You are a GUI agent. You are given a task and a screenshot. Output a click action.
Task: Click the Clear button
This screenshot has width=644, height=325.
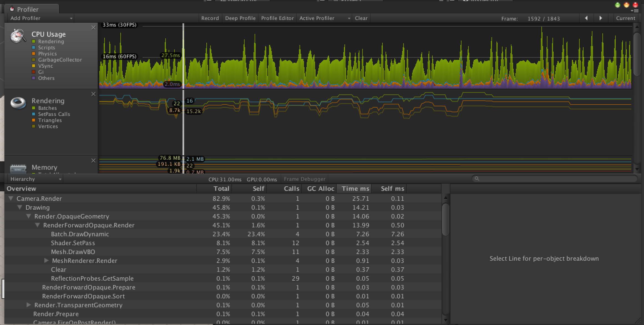(x=361, y=18)
